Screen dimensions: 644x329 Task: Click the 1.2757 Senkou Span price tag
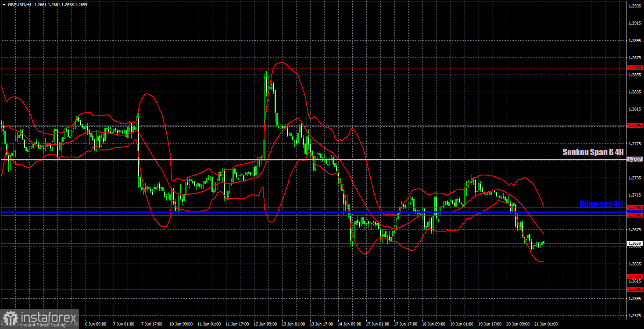635,159
